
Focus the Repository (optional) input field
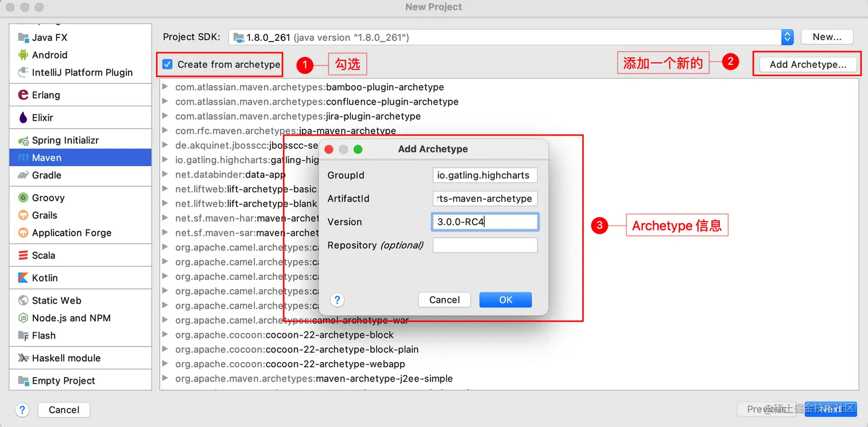click(x=485, y=245)
